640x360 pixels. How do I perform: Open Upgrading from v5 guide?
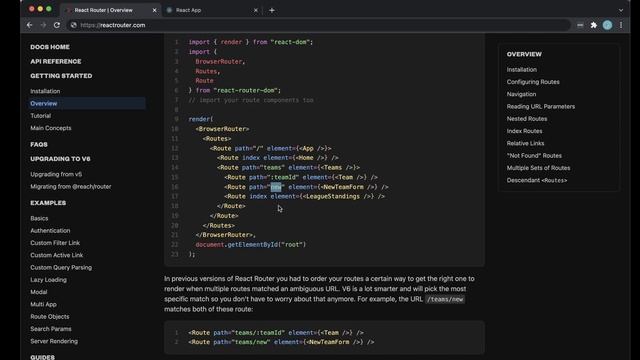[x=56, y=174]
